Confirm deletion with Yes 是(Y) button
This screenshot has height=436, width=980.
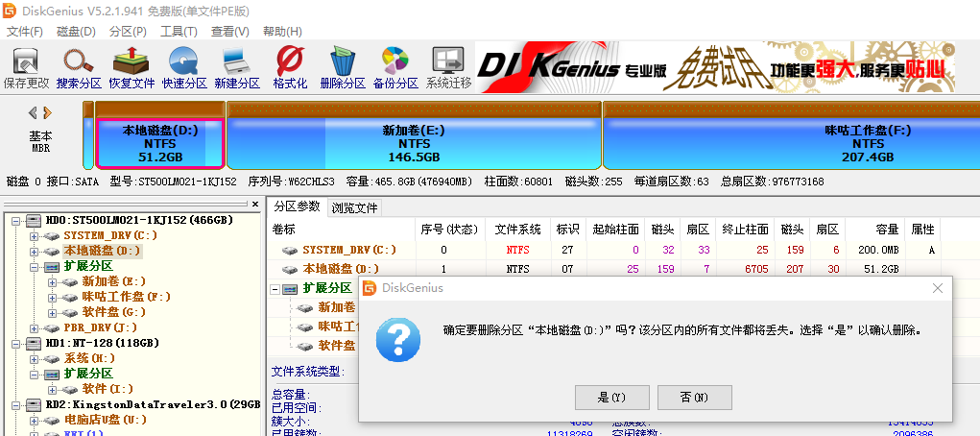tap(611, 398)
